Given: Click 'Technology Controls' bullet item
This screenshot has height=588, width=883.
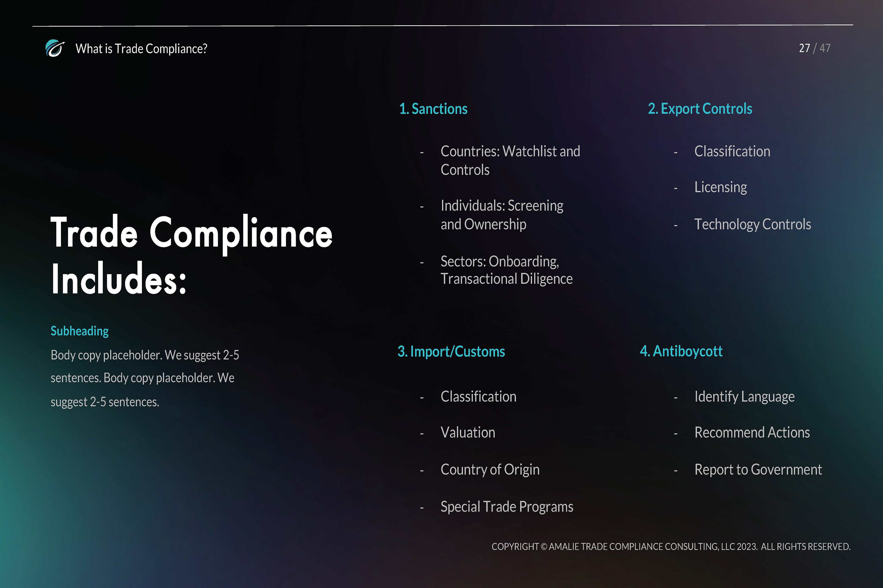Looking at the screenshot, I should point(752,224).
